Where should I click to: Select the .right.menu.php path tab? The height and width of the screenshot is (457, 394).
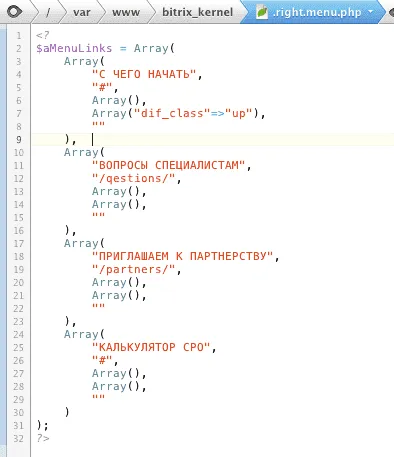[312, 12]
